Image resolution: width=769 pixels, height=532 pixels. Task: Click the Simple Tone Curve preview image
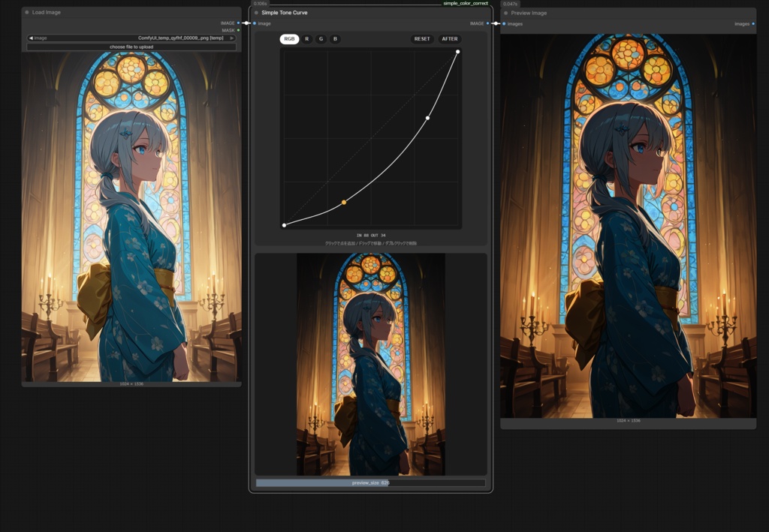(371, 365)
